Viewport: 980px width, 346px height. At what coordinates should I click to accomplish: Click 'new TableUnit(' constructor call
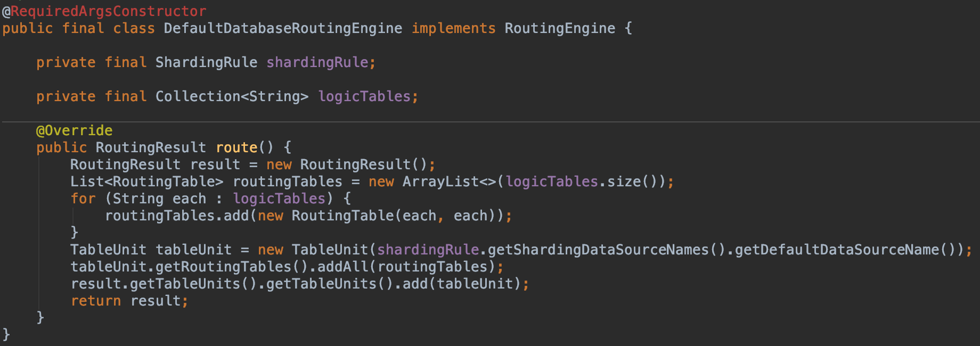click(x=317, y=250)
